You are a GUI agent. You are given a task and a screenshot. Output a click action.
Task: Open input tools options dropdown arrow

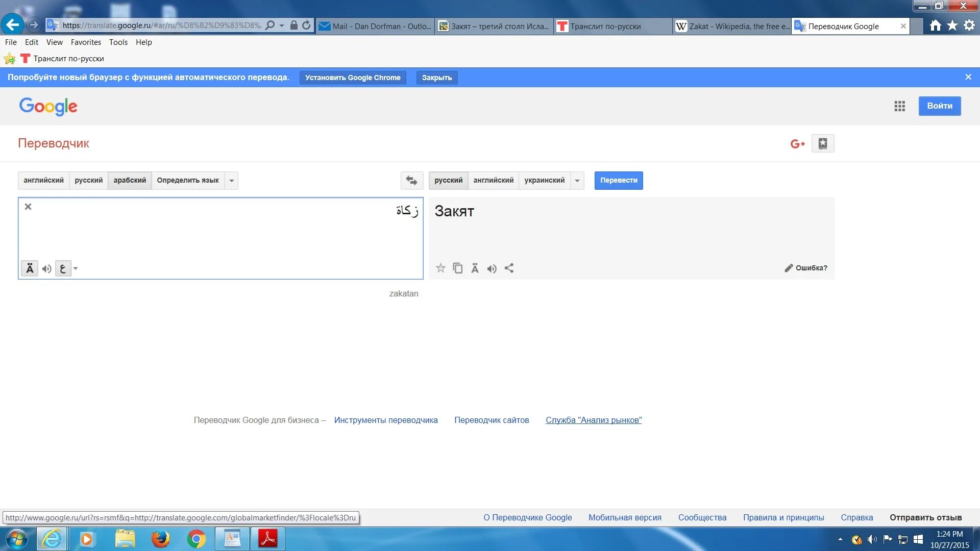click(x=76, y=269)
